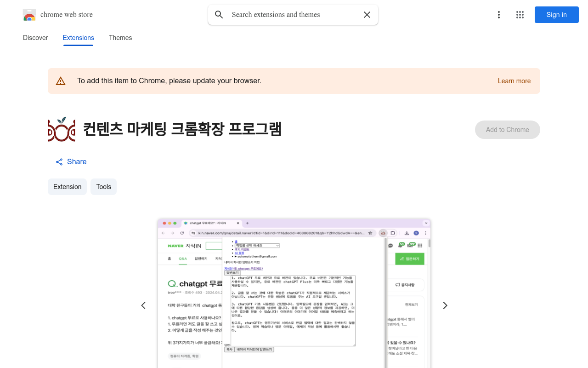
Task: Open the Google apps grid
Action: 520,15
